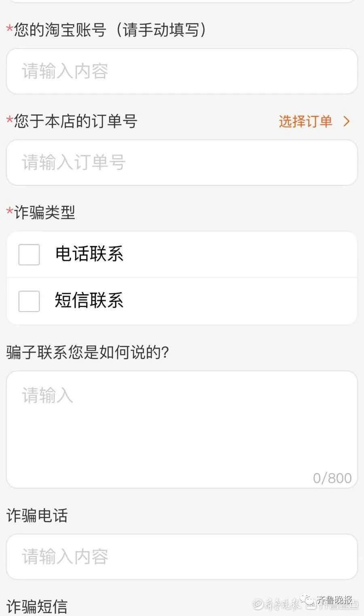Image resolution: width=364 pixels, height=616 pixels.
Task: Click the Taobao account input field
Action: (182, 71)
